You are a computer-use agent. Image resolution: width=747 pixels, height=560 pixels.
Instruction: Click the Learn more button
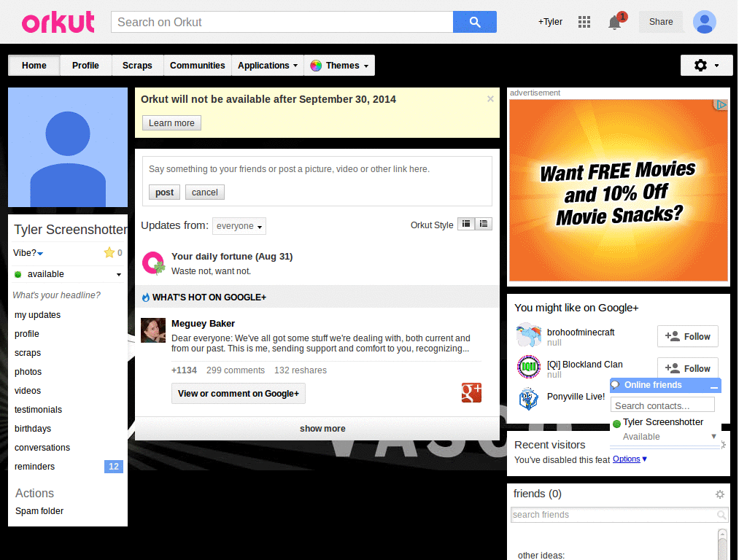coord(171,122)
